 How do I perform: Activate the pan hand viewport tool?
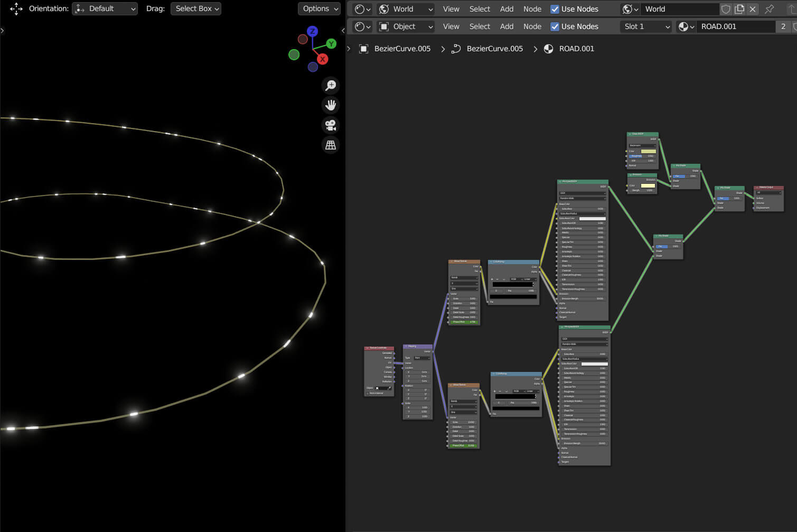coord(331,105)
